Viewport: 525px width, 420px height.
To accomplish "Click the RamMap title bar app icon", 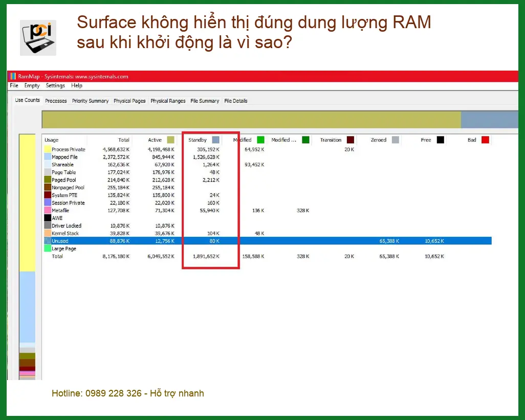I will 13,76.
